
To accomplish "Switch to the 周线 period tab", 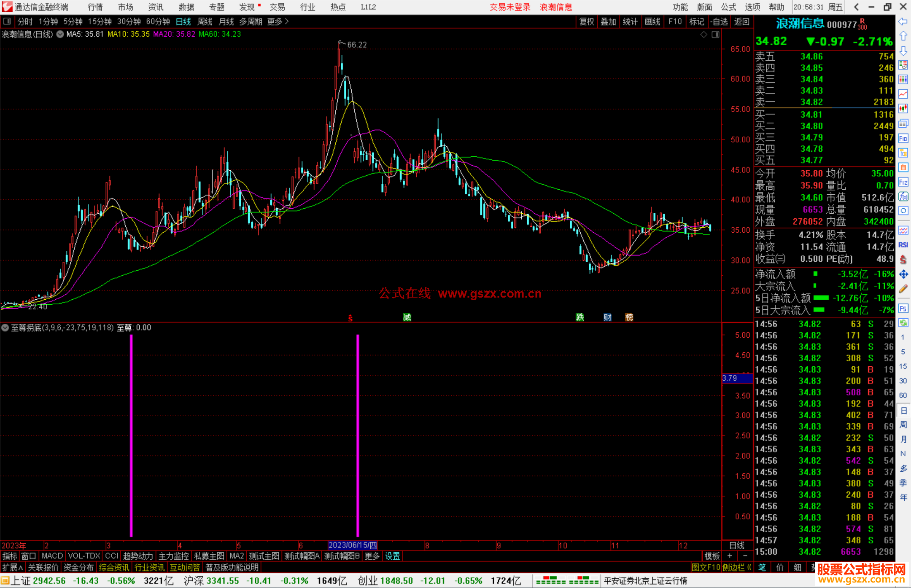I will (205, 21).
